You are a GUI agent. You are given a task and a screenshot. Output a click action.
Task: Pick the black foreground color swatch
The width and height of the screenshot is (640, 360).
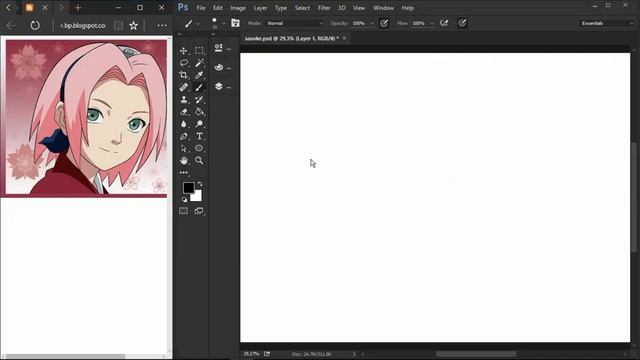pos(188,188)
